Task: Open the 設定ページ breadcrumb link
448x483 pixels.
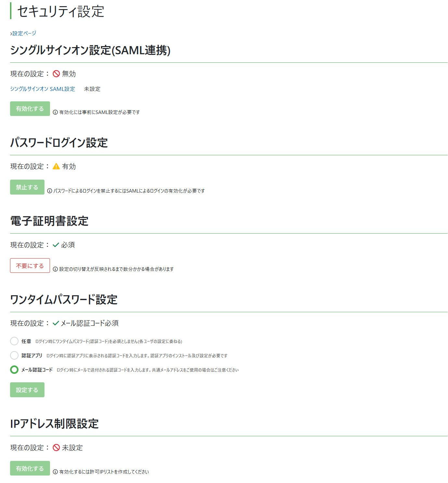Action: click(23, 33)
